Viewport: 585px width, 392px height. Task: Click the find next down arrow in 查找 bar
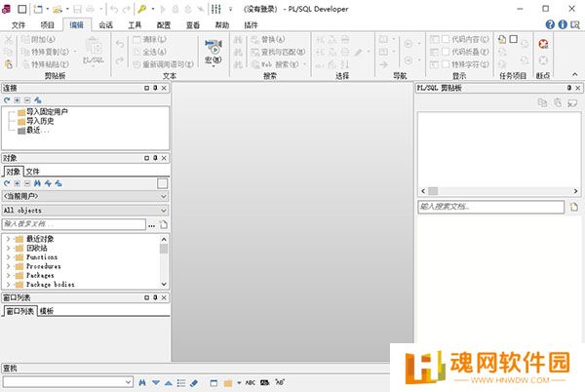pos(156,382)
